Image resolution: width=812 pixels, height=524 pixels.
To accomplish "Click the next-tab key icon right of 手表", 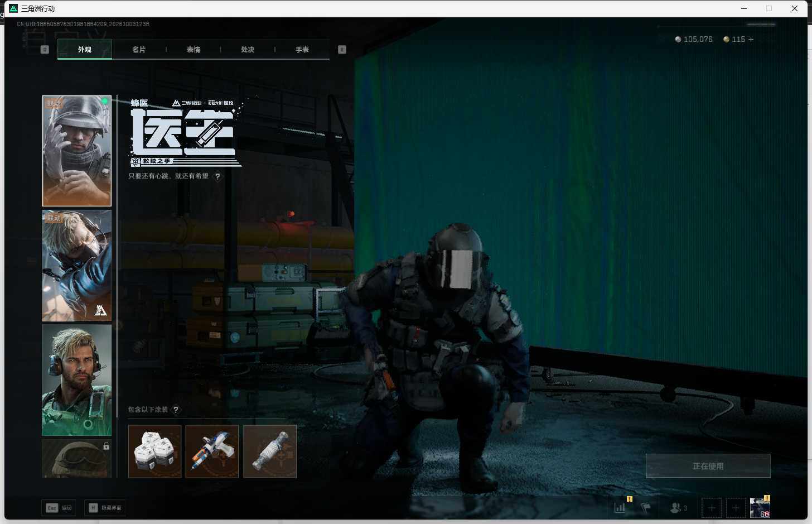I will coord(342,50).
